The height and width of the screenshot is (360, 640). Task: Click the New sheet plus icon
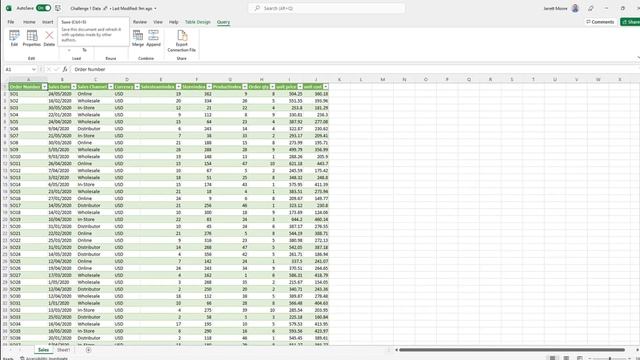tap(89, 350)
